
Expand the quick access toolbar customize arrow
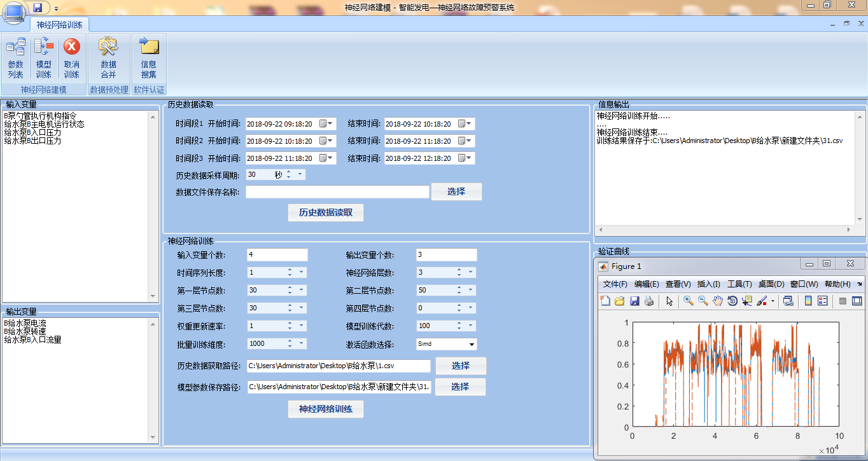(56, 8)
